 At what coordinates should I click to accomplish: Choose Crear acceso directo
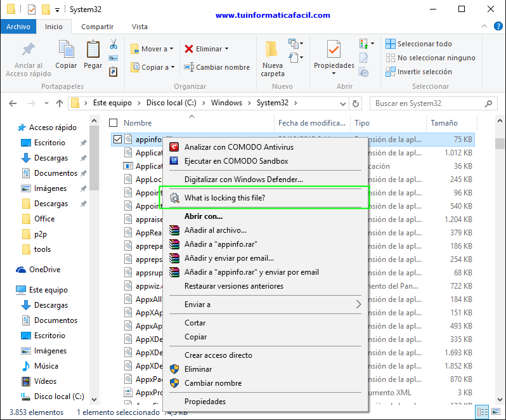point(265,355)
